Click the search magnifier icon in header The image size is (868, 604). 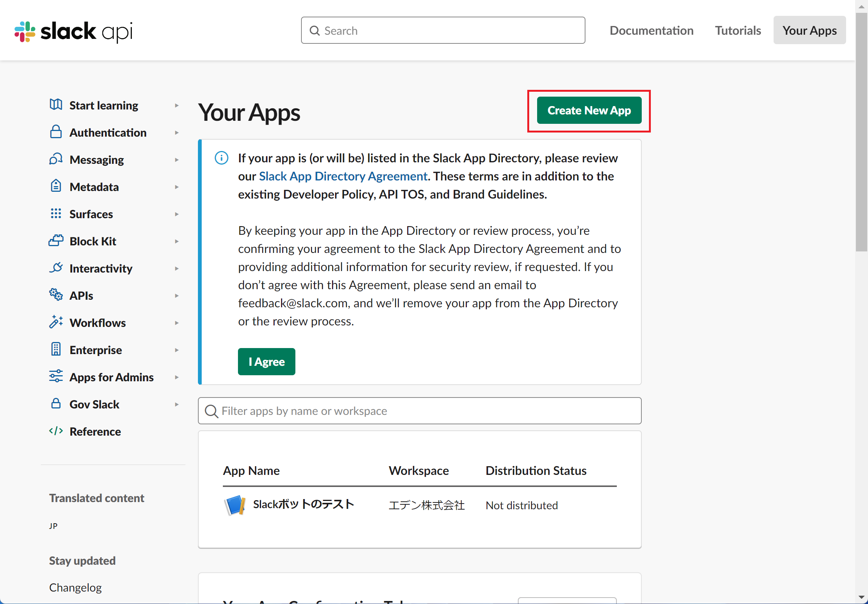coord(315,31)
